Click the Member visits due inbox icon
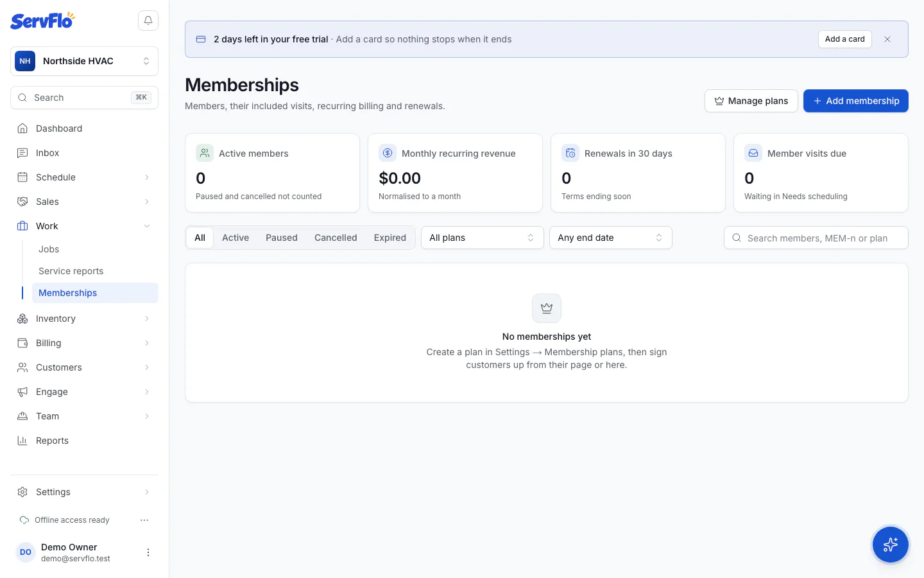This screenshot has height=578, width=924. pos(753,153)
